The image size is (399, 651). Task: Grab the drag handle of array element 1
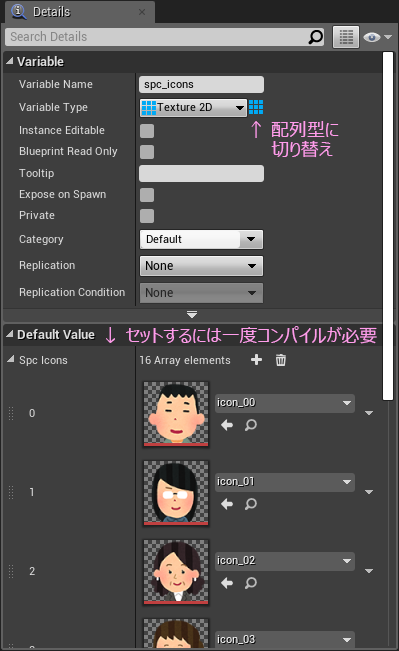(x=11, y=492)
